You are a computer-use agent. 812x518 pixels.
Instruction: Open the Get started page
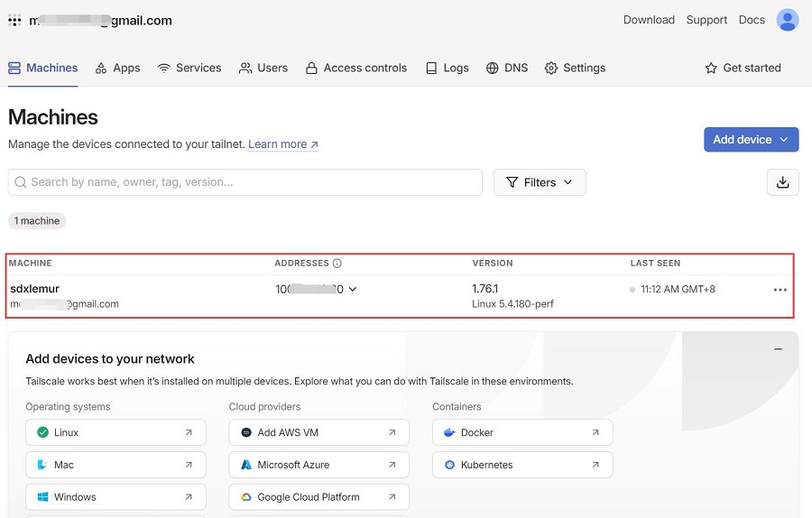pyautogui.click(x=743, y=68)
